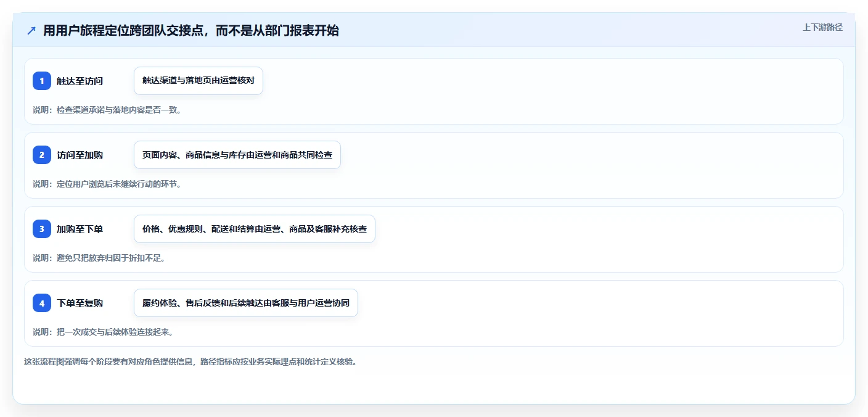Open the 触达渠道与落地页由运营核对 chip

pyautogui.click(x=199, y=81)
